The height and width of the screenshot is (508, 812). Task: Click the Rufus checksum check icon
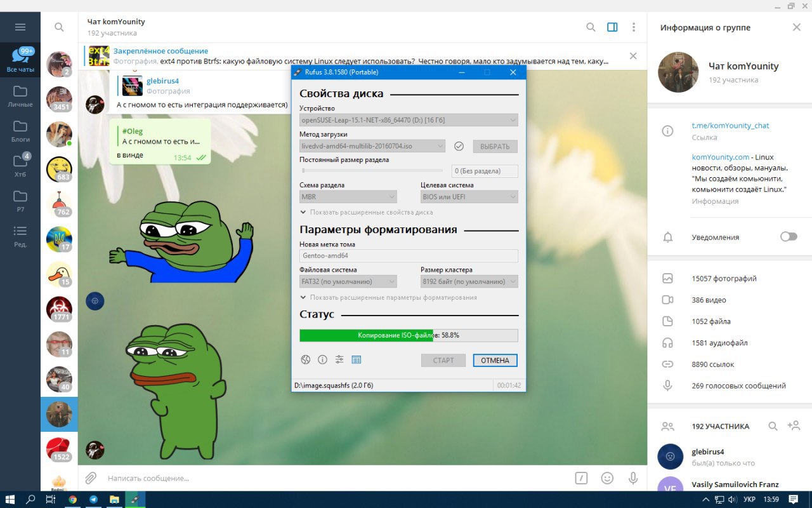tap(459, 146)
